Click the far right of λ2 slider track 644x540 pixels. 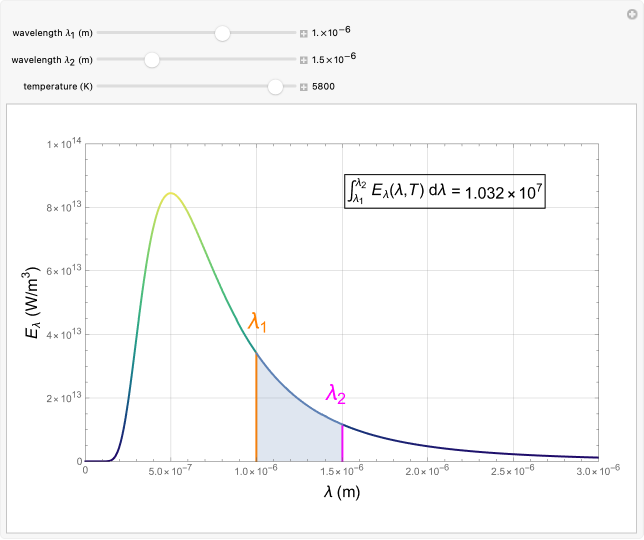[x=292, y=60]
